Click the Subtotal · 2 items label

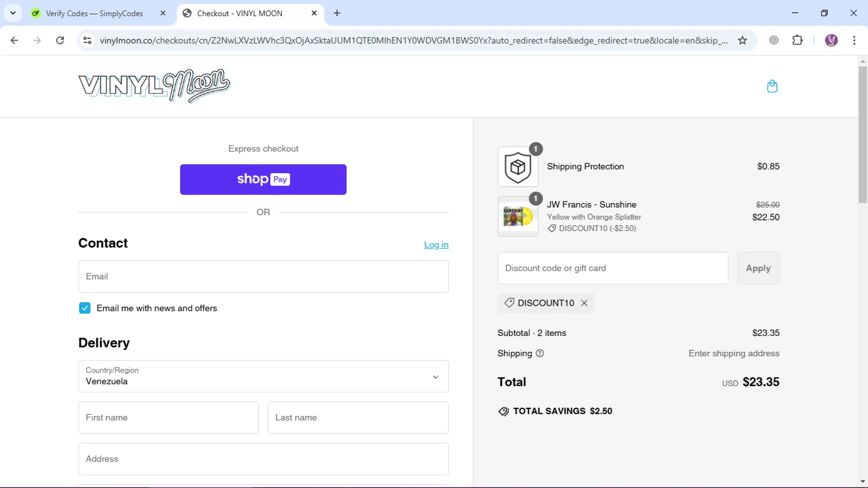[x=532, y=333]
